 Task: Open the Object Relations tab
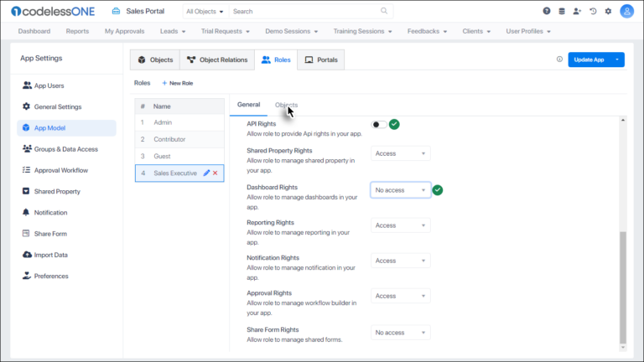click(216, 59)
